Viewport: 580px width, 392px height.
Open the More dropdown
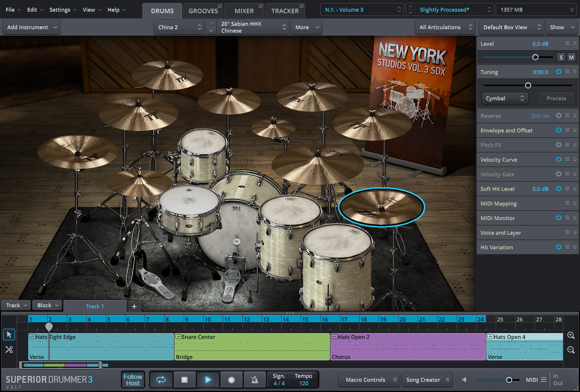click(x=306, y=27)
